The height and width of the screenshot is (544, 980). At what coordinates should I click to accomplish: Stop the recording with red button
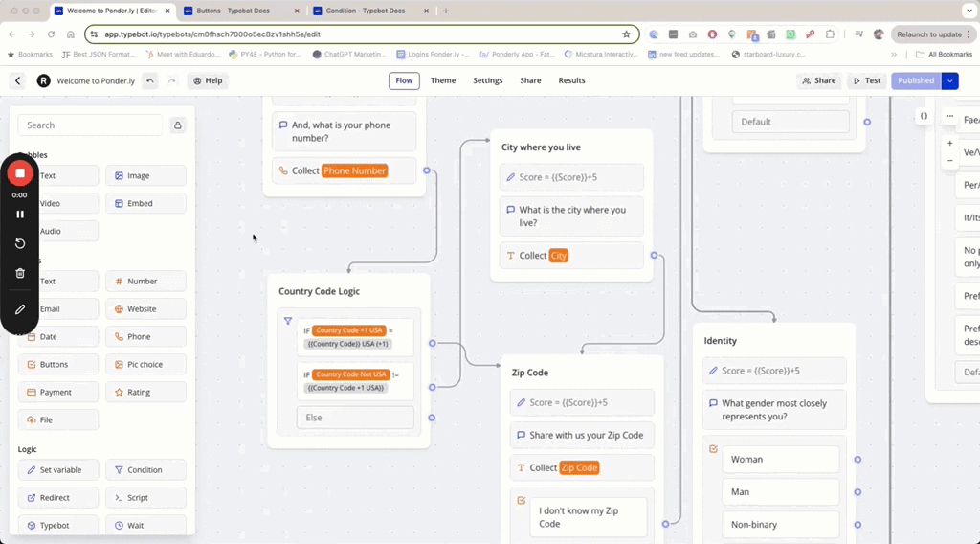(20, 173)
